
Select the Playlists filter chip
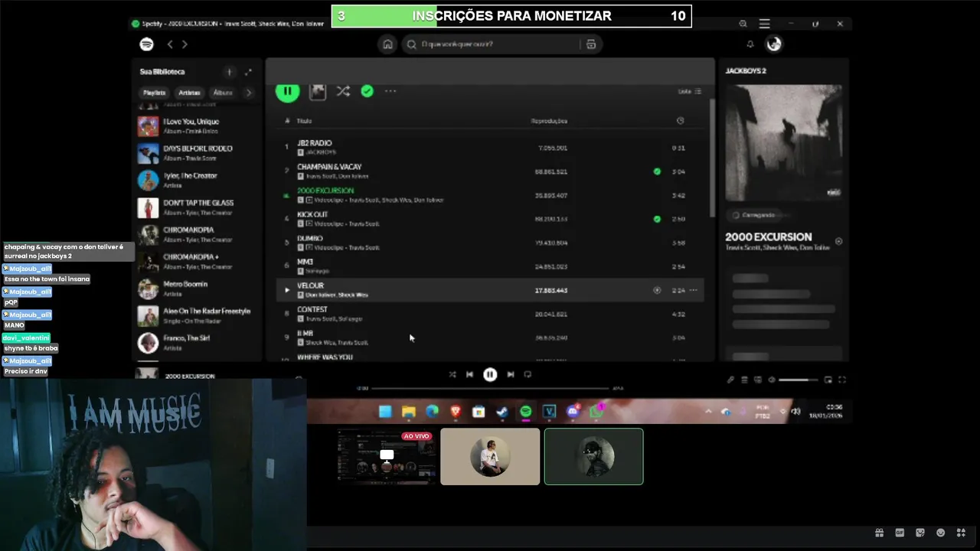point(154,93)
